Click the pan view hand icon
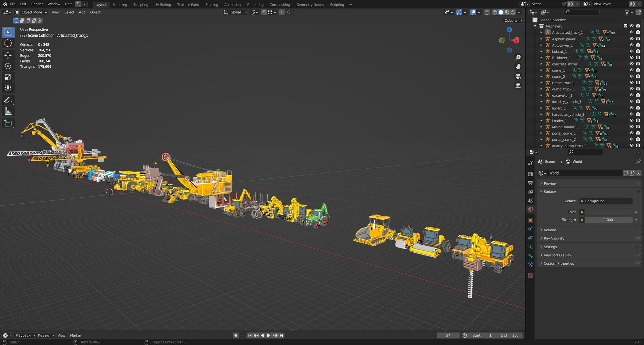This screenshot has height=345, width=644. [518, 67]
